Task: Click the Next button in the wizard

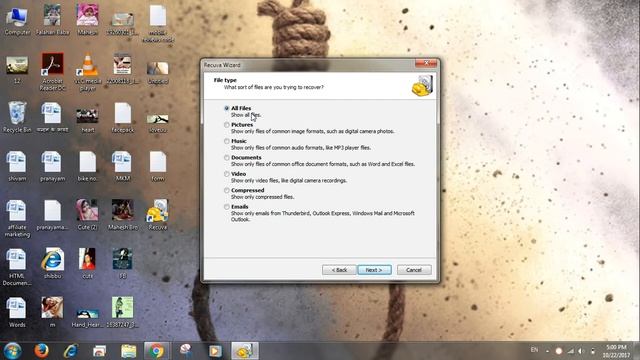Action: coord(374,270)
